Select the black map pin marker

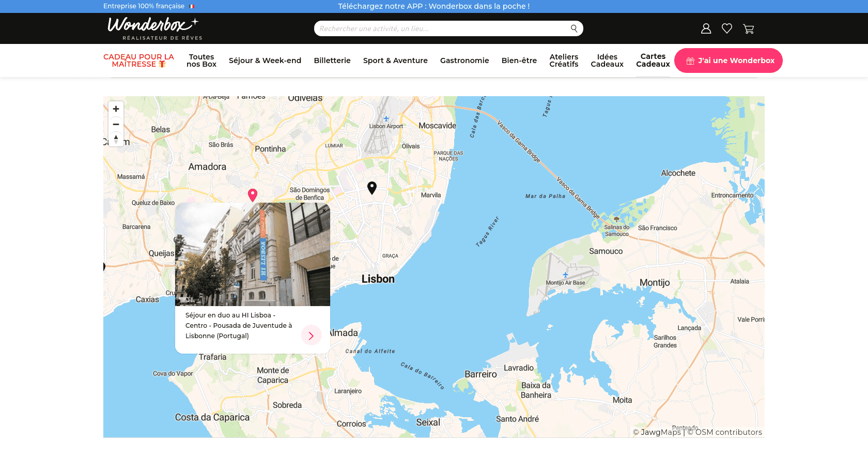click(x=372, y=188)
